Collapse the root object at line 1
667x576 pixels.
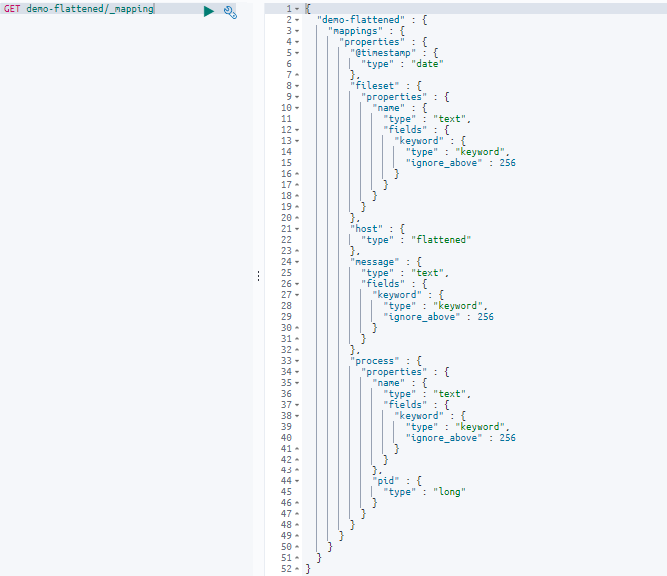click(297, 9)
